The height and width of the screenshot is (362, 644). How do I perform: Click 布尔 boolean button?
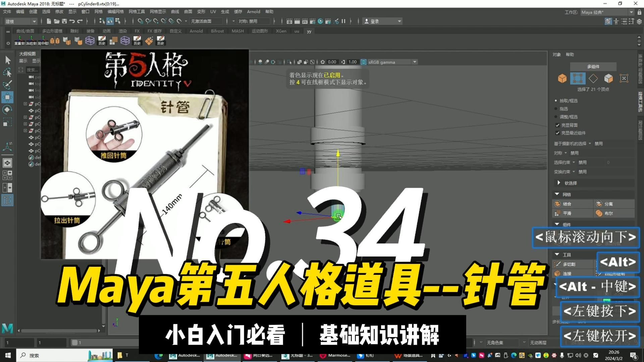pyautogui.click(x=614, y=213)
